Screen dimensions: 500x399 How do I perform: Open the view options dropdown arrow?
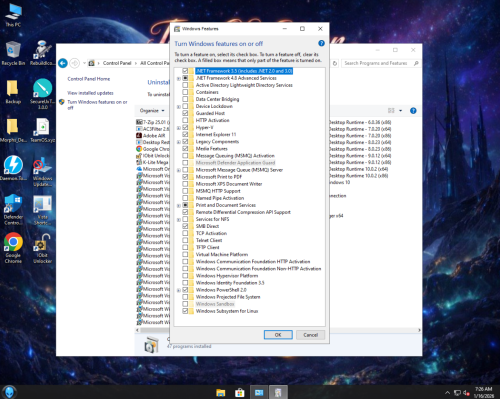pos(400,111)
